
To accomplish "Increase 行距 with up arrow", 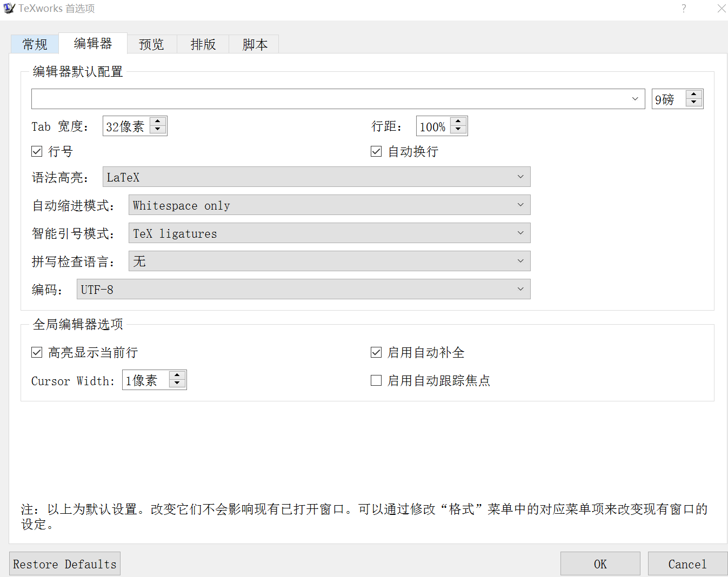I will (458, 122).
